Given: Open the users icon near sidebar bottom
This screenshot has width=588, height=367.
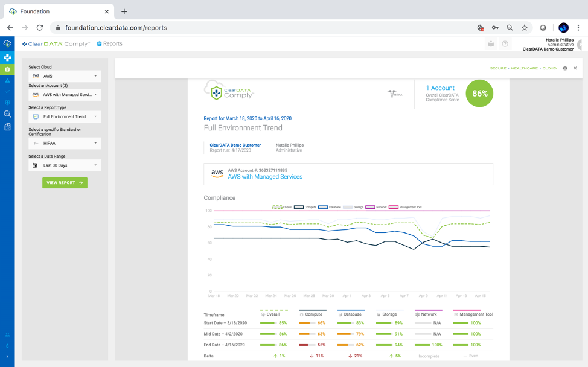Looking at the screenshot, I should [7, 335].
